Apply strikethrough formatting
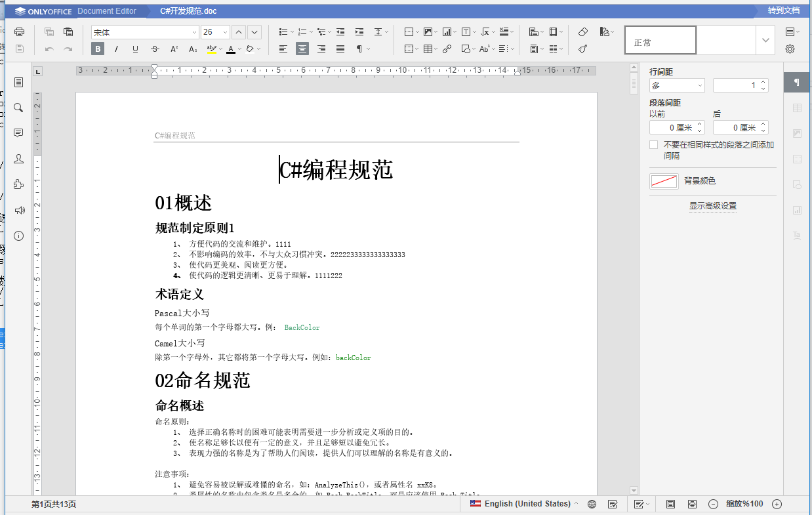 point(155,49)
